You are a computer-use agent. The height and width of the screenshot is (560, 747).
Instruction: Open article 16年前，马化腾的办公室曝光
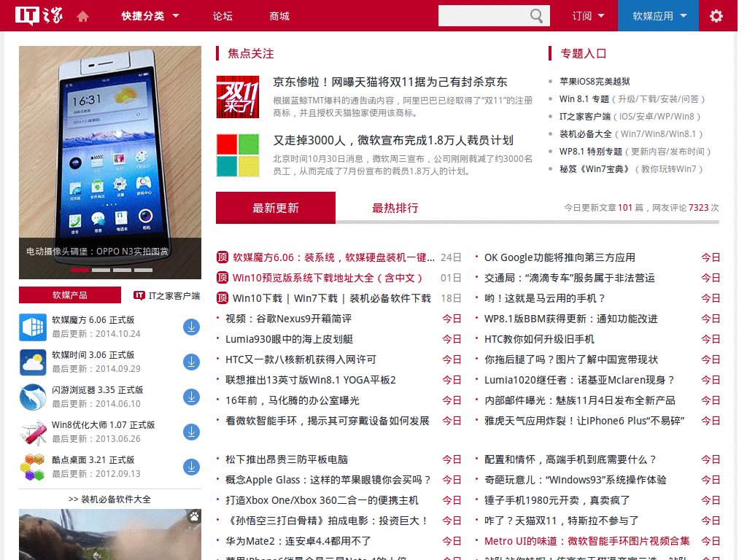292,400
